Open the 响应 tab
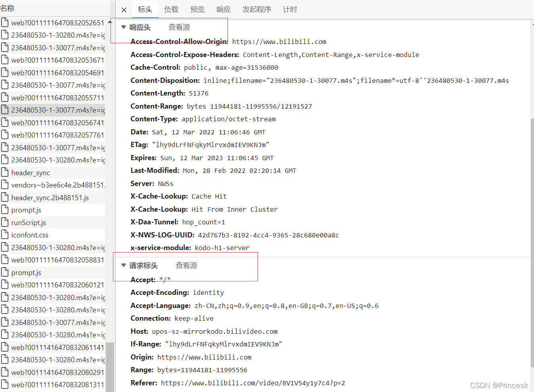Viewport: 534px width, 392px height. click(223, 10)
